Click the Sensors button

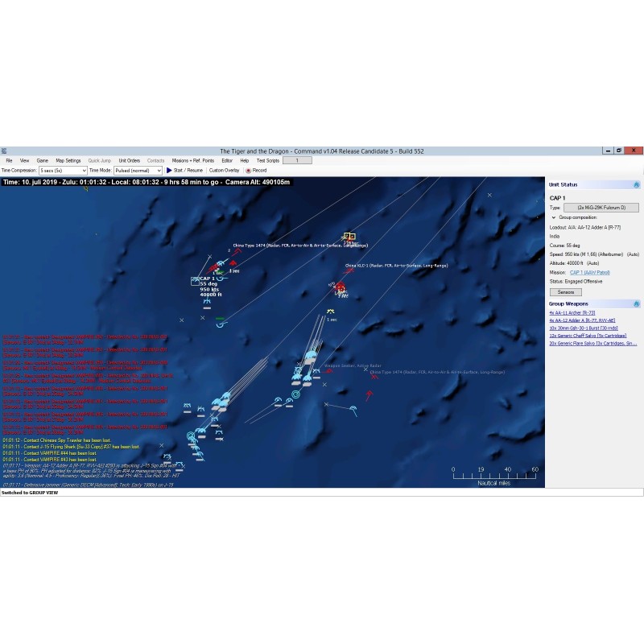point(565,291)
